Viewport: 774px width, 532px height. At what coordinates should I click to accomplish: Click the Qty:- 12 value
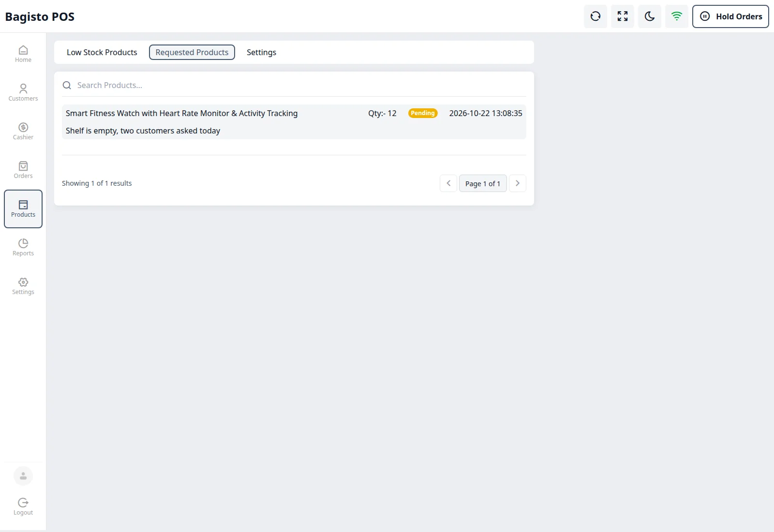click(x=382, y=113)
